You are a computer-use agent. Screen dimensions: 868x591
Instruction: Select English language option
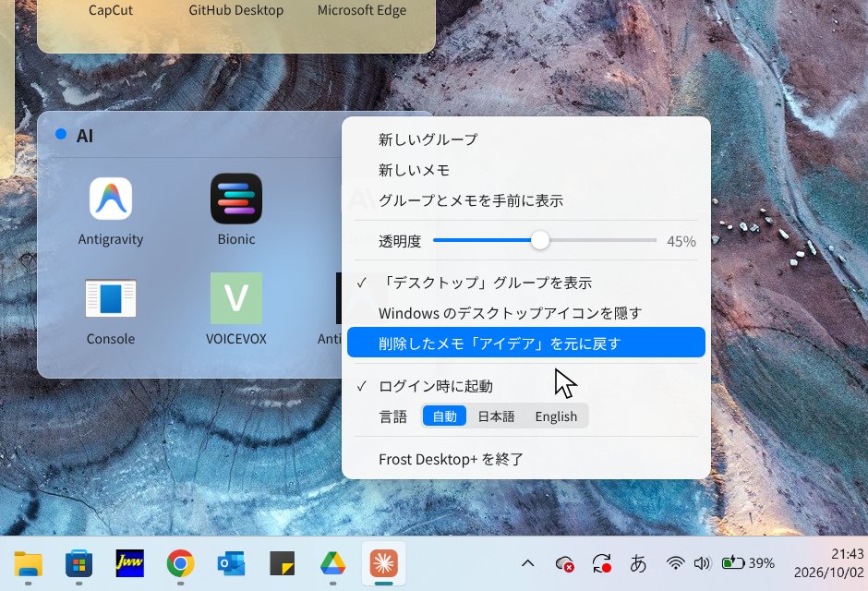[556, 416]
